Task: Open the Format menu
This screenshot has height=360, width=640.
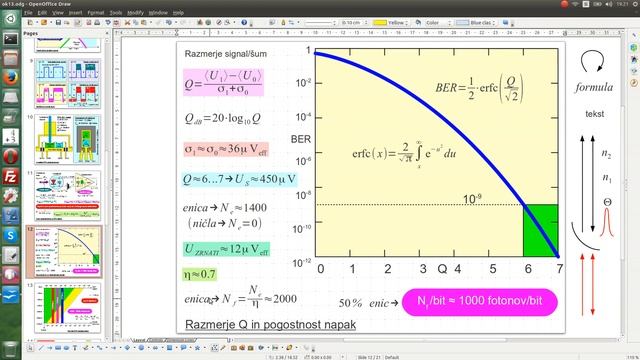Action: tap(96, 13)
